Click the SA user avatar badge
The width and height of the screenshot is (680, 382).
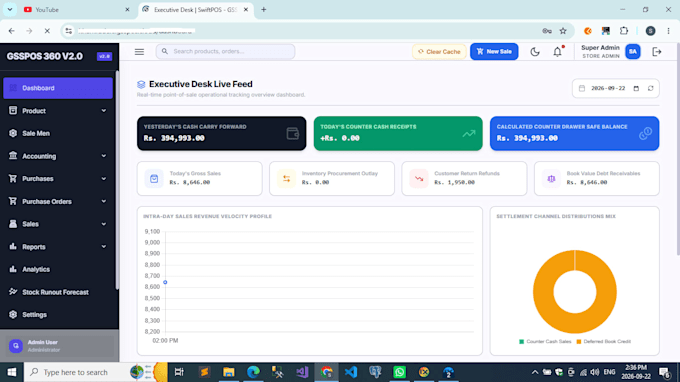[633, 52]
